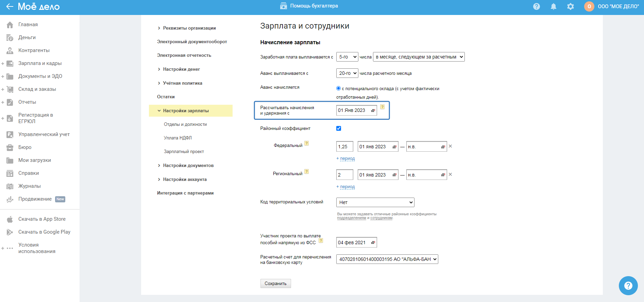Image resolution: width=644 pixels, height=302 pixels.
Task: Remove the Федеральный coefficient period row
Action: pos(451,146)
